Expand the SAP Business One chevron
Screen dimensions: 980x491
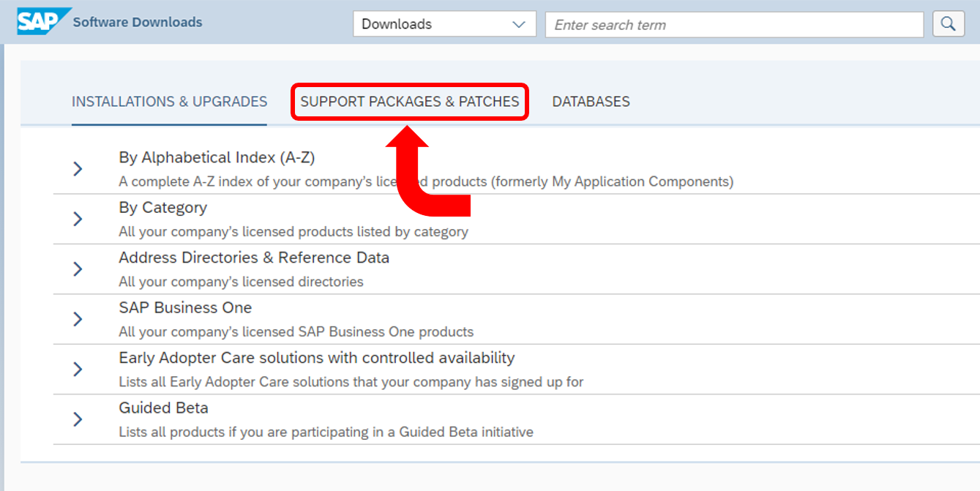click(78, 319)
